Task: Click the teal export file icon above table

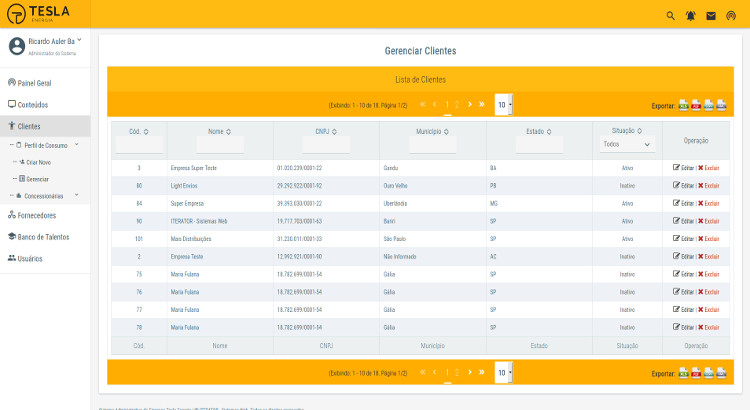Action: coord(709,105)
